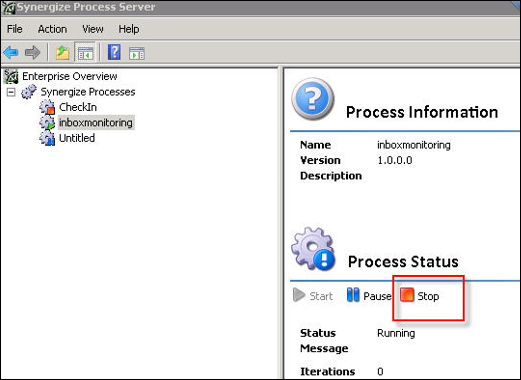Click the version value 1.0.0.0
This screenshot has width=521, height=380.
coord(395,160)
